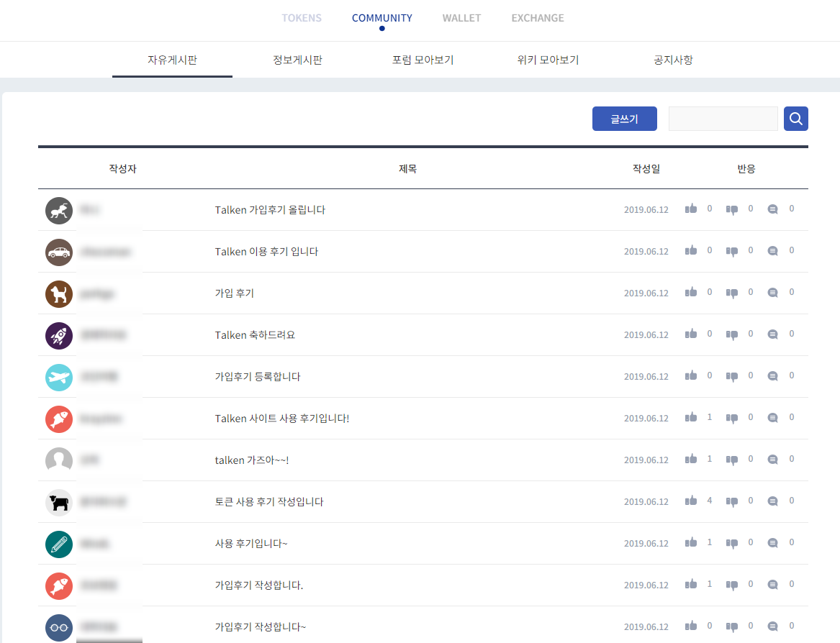
Task: Like the post '가입후기 등록합니다'
Action: [x=691, y=375]
